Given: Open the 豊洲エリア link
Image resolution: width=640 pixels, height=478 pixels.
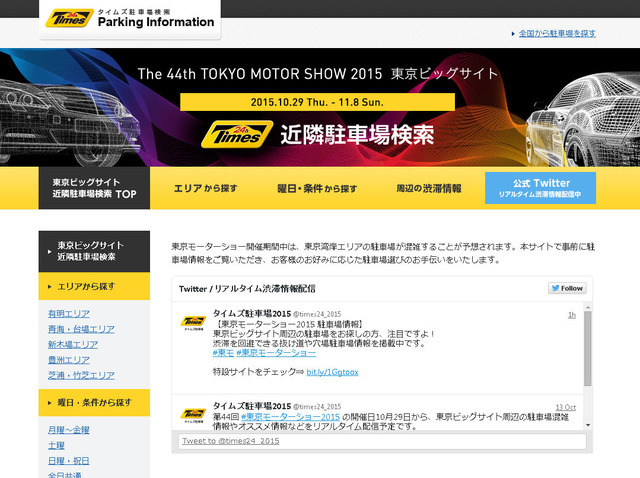Looking at the screenshot, I should coord(69,360).
